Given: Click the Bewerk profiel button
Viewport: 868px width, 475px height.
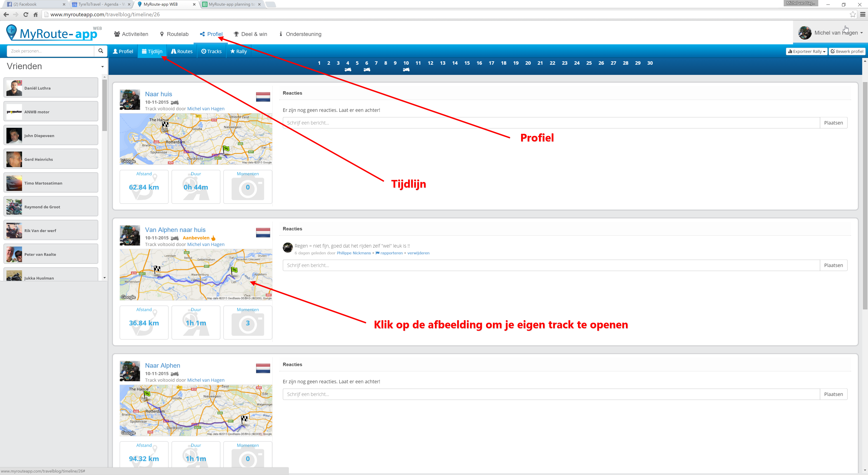Looking at the screenshot, I should click(x=847, y=51).
